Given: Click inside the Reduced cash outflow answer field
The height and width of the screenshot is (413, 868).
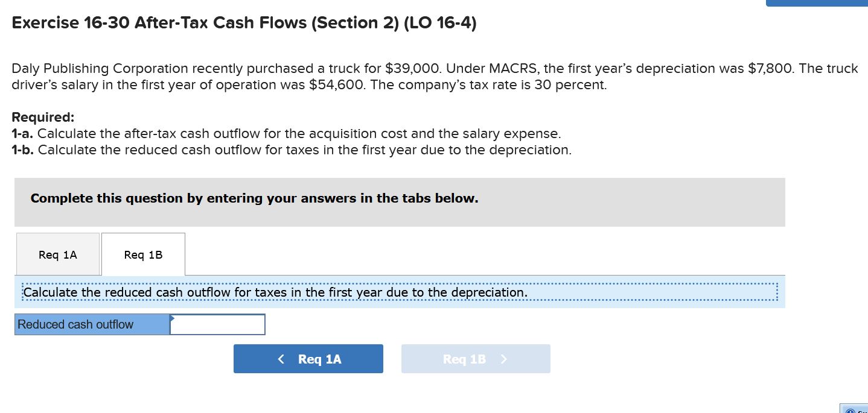Looking at the screenshot, I should pyautogui.click(x=217, y=324).
